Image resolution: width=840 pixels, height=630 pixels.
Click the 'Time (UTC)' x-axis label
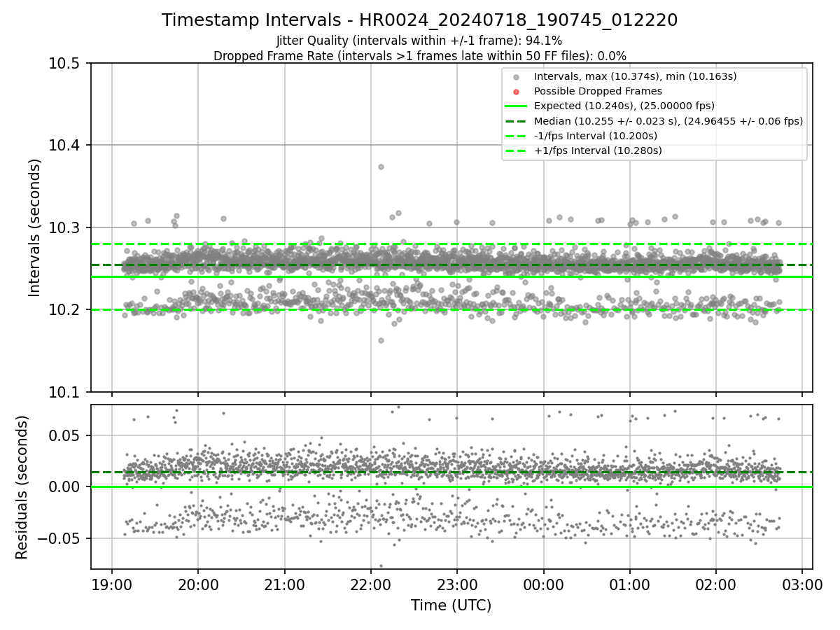point(451,605)
